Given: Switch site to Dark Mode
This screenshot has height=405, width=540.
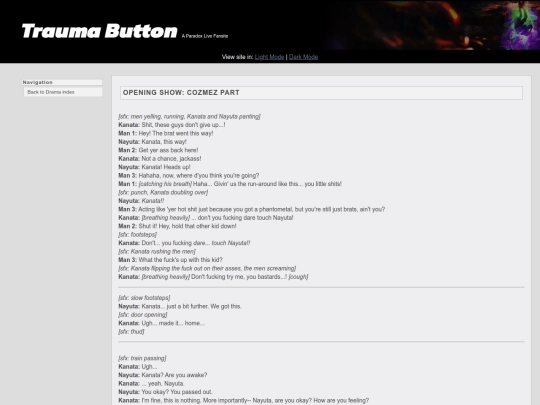Looking at the screenshot, I should point(303,57).
